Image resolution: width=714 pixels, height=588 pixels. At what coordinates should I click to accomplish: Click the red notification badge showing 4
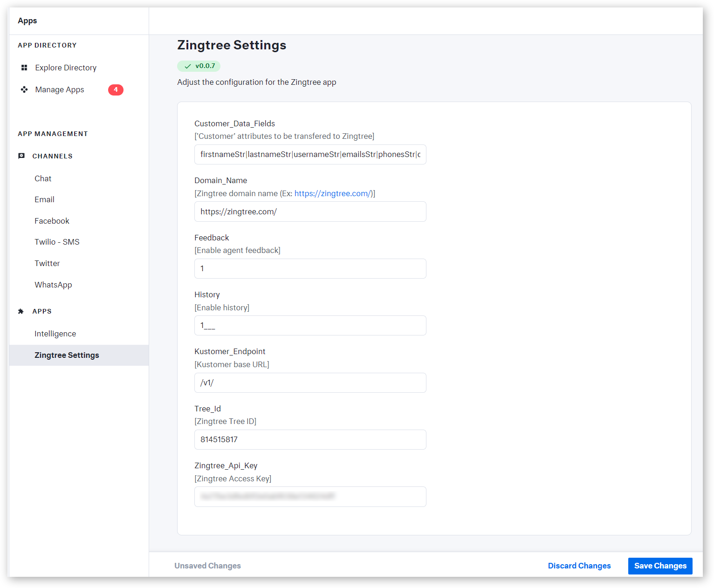pyautogui.click(x=116, y=89)
